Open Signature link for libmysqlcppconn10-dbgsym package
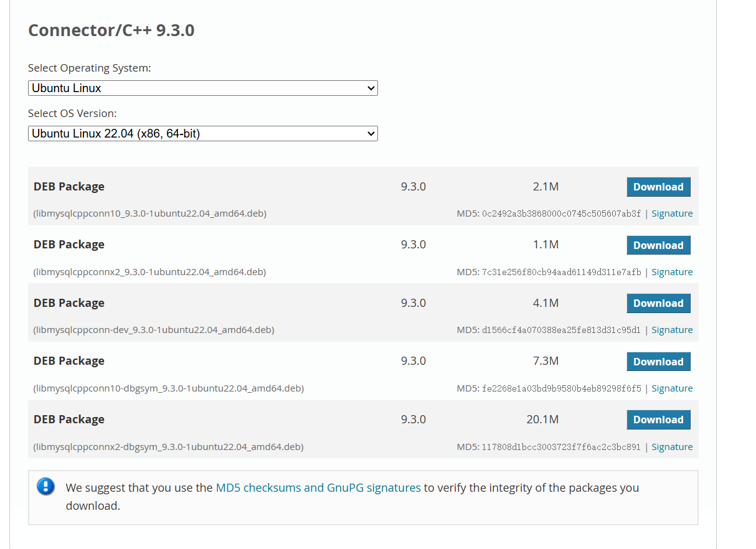Viewport: 756px width, 549px height. point(672,388)
